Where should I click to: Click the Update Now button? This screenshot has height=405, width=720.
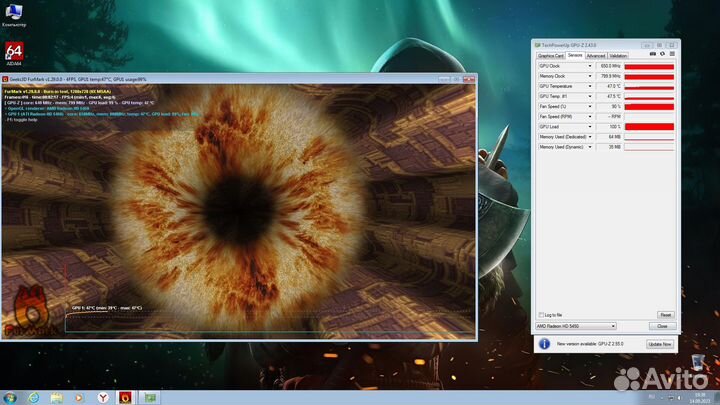[660, 344]
